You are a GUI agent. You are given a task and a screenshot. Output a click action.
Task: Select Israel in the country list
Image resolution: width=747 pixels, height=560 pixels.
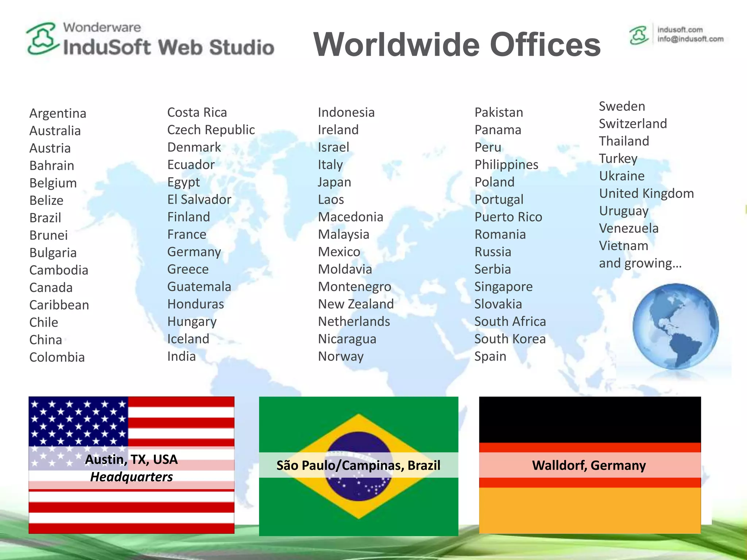(333, 147)
